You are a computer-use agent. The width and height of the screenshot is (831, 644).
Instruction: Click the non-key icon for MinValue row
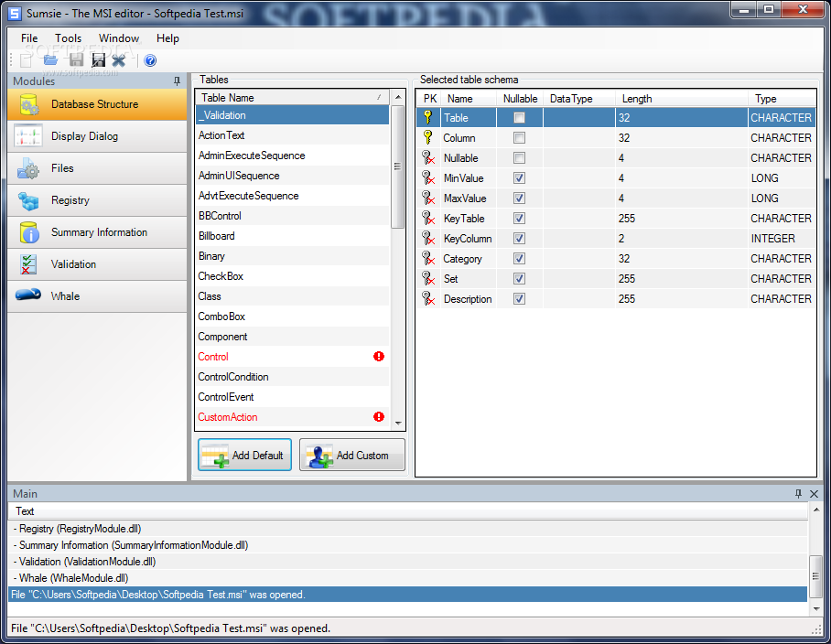click(428, 177)
